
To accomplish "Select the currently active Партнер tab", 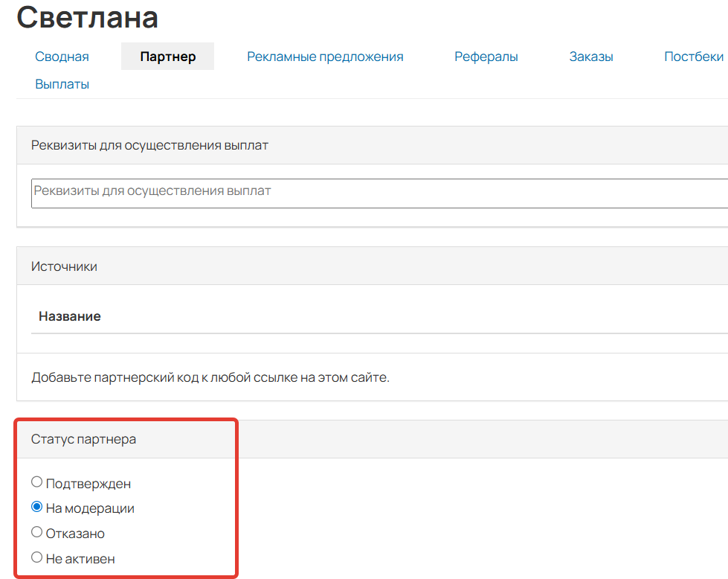I will tap(167, 56).
